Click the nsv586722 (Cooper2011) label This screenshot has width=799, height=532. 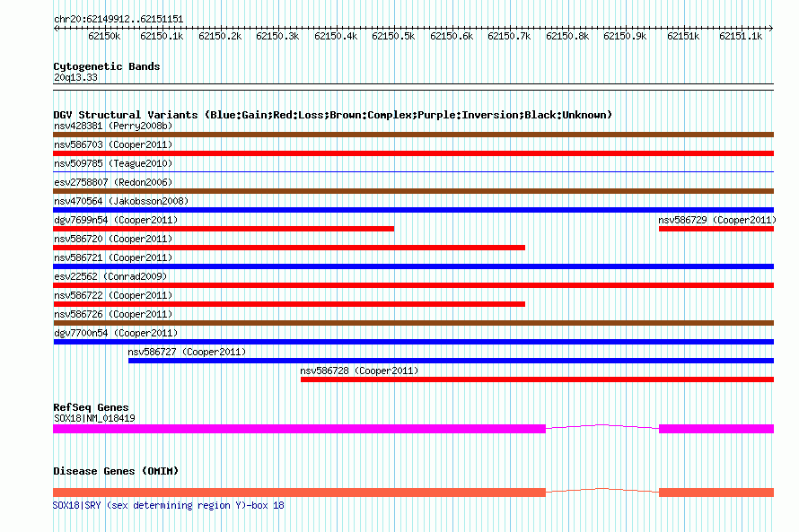pyautogui.click(x=113, y=295)
